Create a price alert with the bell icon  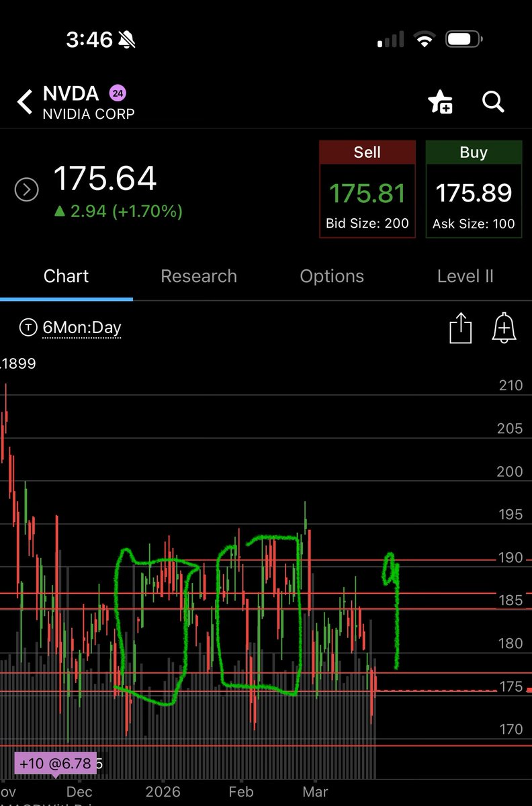pos(504,328)
